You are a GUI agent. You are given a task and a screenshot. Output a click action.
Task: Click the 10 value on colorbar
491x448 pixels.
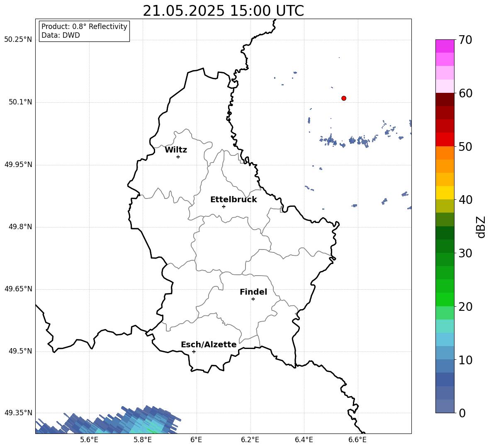[x=465, y=360]
